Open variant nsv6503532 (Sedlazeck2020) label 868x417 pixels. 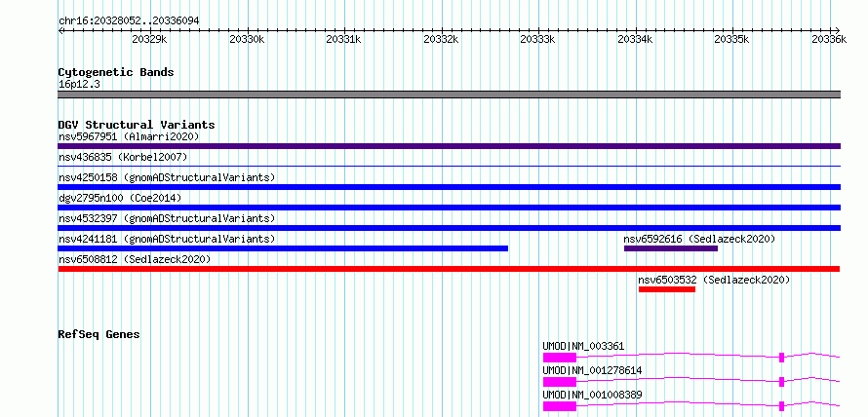pyautogui.click(x=714, y=280)
